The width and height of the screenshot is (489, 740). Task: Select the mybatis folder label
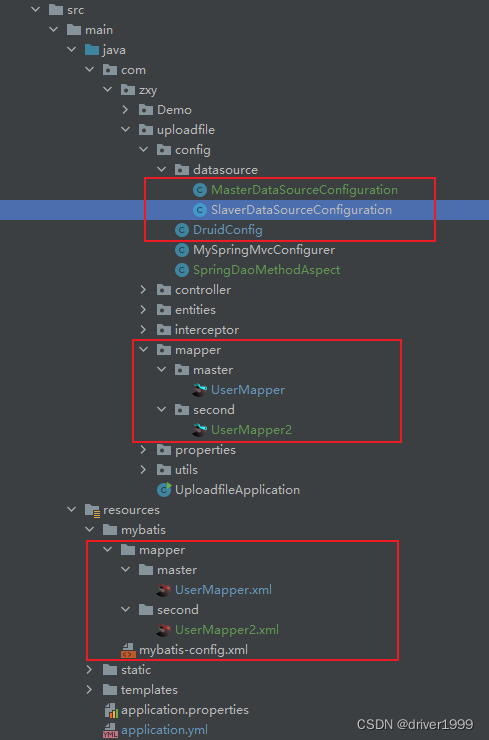(143, 530)
